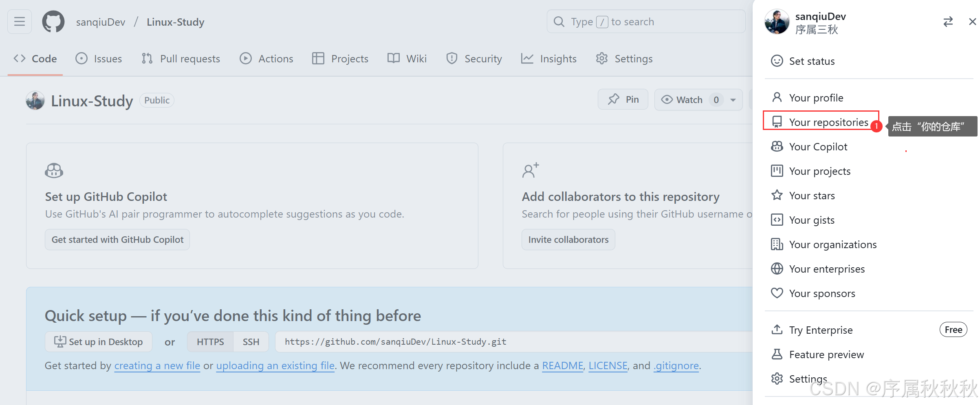980x405 pixels.
Task: Click the Public visibility label
Action: [157, 100]
